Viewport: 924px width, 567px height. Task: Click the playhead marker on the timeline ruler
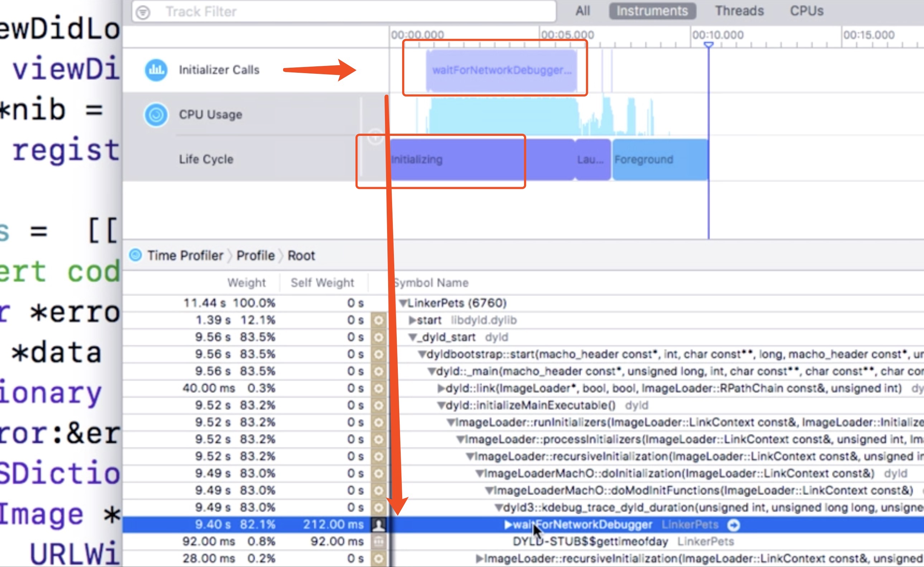[708, 45]
